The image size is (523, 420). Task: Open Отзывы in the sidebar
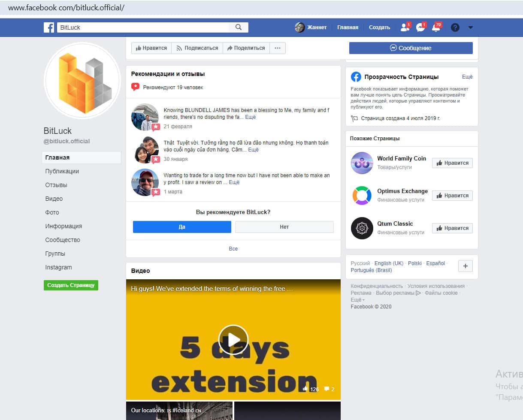click(x=56, y=185)
